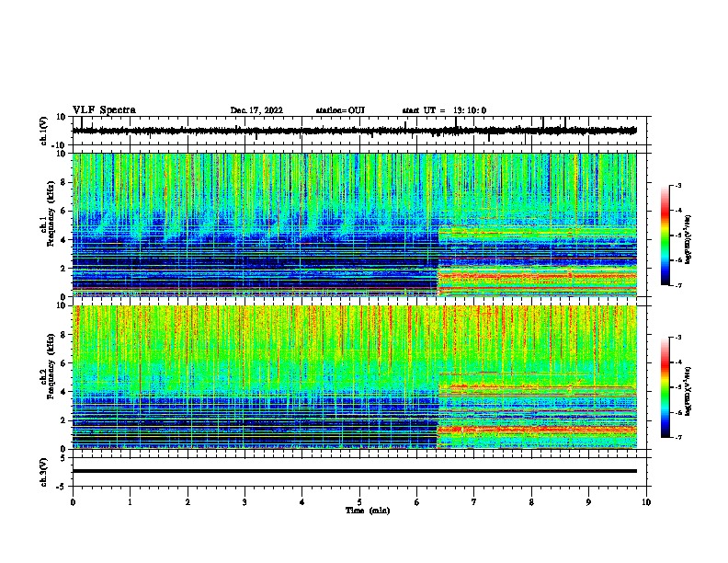728x563 pixels.
Task: Click time axis tick label "7"
Action: [x=474, y=502]
